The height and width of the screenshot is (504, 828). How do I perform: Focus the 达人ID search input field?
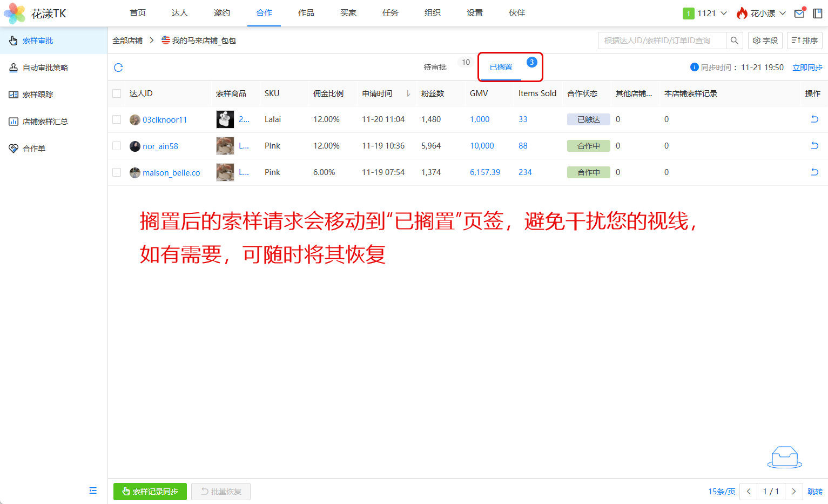[x=662, y=41]
